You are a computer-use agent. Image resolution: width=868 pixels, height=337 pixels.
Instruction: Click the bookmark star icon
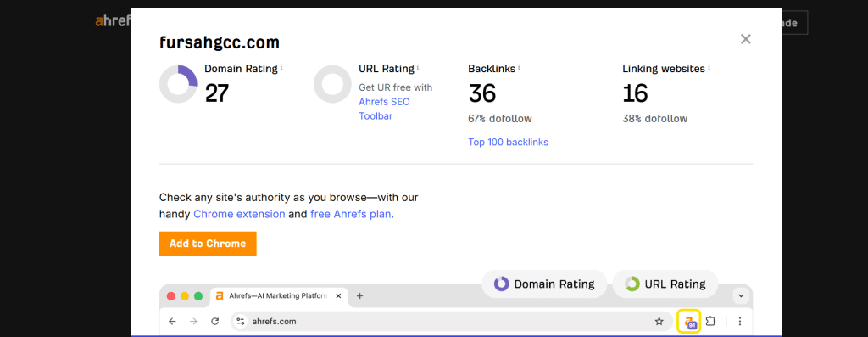pos(659,321)
